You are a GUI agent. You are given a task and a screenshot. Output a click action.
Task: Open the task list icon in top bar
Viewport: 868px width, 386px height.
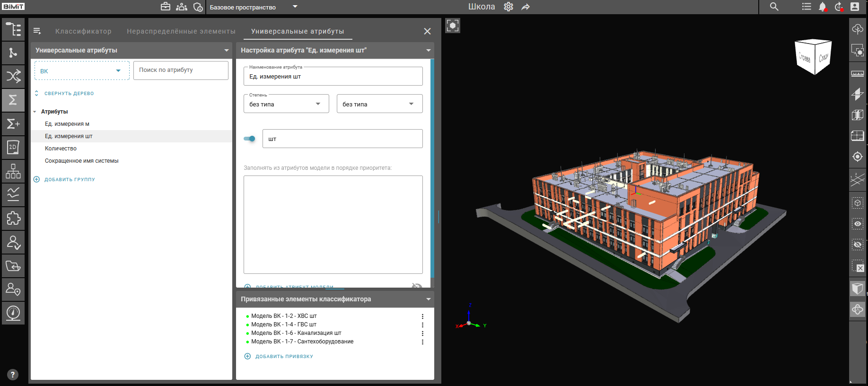pos(807,7)
